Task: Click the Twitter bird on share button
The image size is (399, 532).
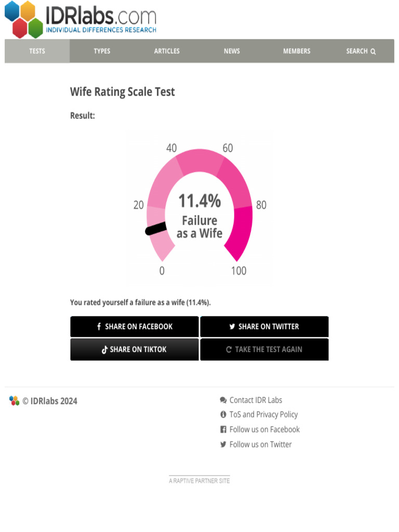Action: (x=232, y=327)
